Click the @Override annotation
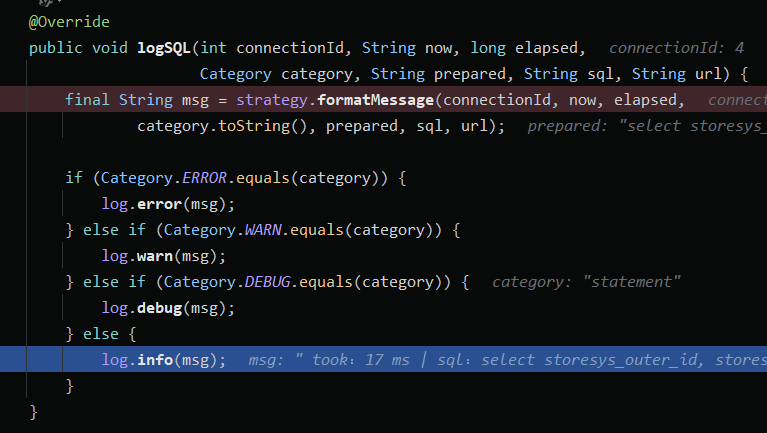The image size is (767, 433). point(69,22)
